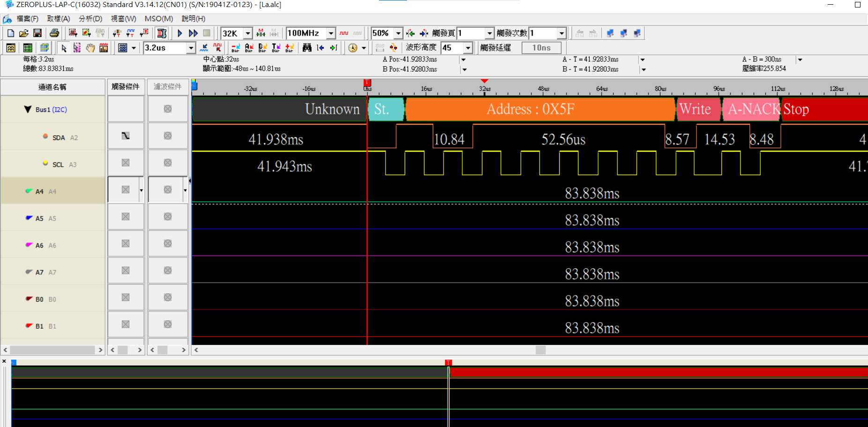The height and width of the screenshot is (427, 868).
Task: Open the A4 trigger condition cell
Action: click(x=126, y=189)
